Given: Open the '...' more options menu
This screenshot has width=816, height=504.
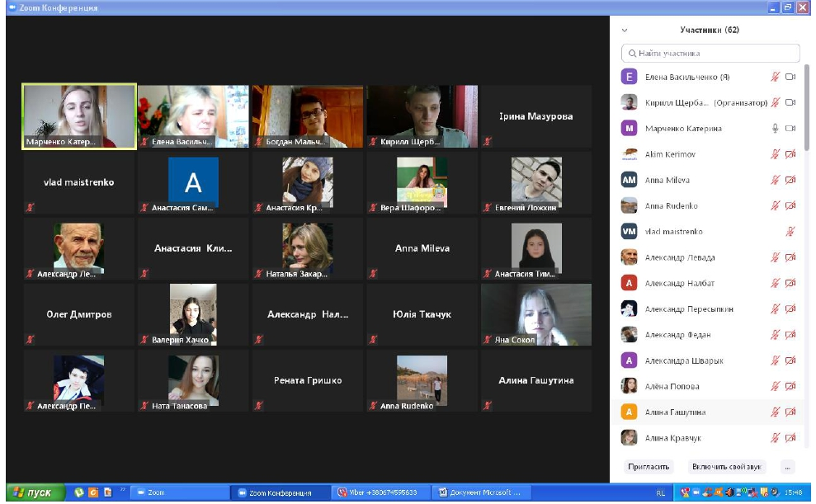Looking at the screenshot, I should [788, 467].
